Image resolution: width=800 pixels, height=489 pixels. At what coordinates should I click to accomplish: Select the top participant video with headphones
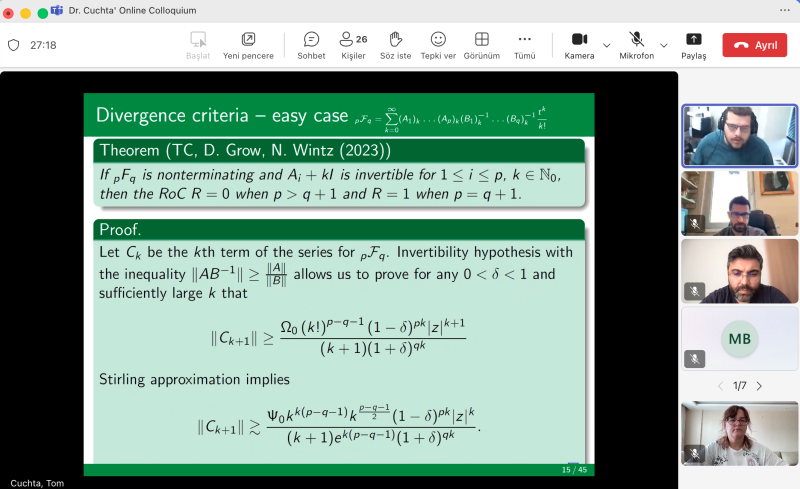739,135
